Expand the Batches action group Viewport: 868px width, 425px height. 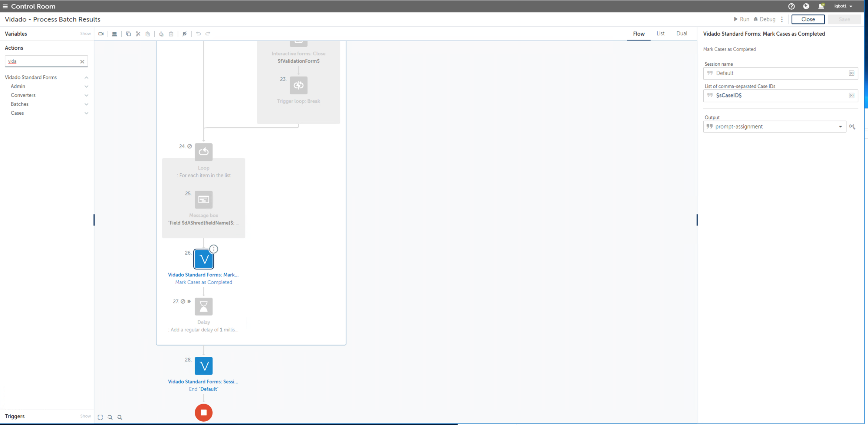(86, 104)
